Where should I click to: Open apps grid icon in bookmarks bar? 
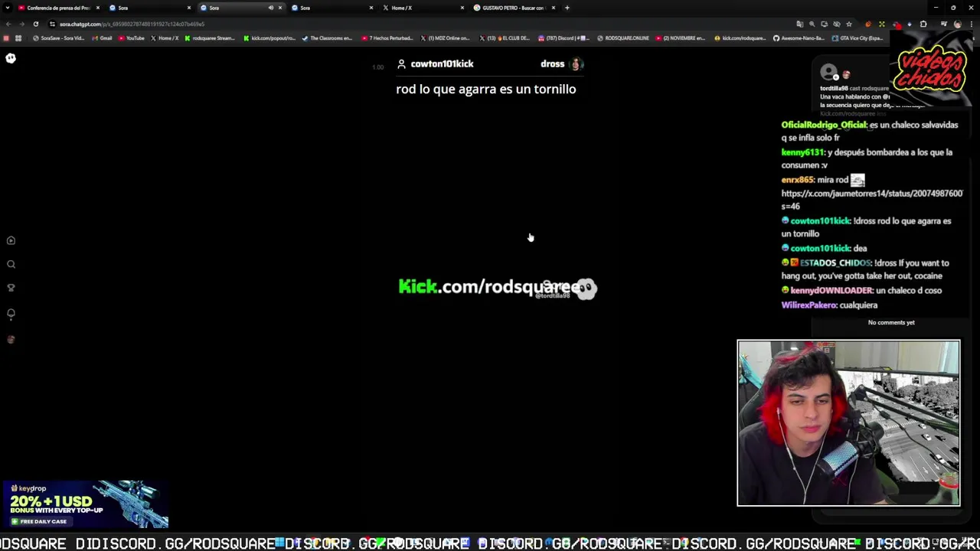tap(18, 38)
